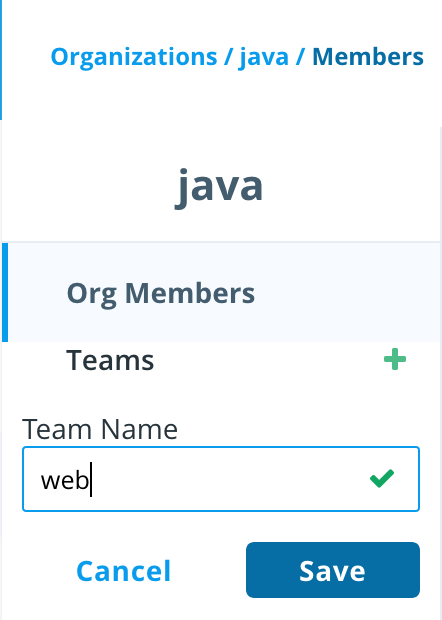Go to java in the breadcrumb
The image size is (442, 620).
click(x=264, y=57)
